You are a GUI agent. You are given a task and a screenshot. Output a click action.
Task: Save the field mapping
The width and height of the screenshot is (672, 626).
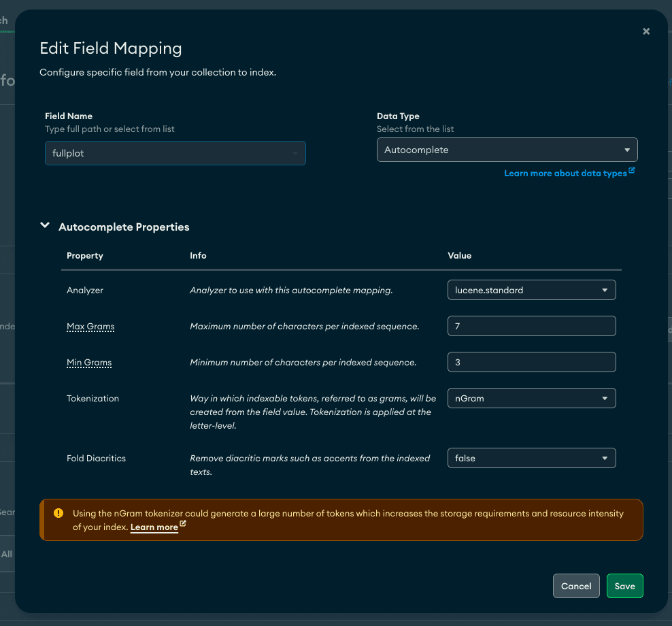[x=624, y=586]
